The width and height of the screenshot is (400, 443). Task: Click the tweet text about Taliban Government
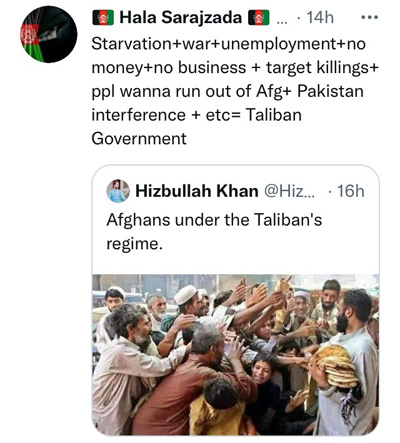235,91
